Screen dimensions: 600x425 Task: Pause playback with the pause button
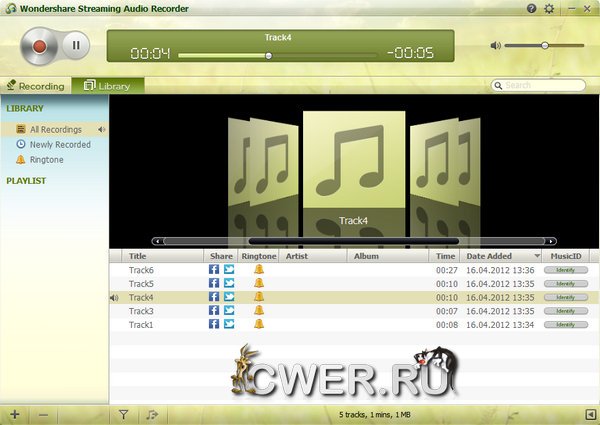coord(76,45)
